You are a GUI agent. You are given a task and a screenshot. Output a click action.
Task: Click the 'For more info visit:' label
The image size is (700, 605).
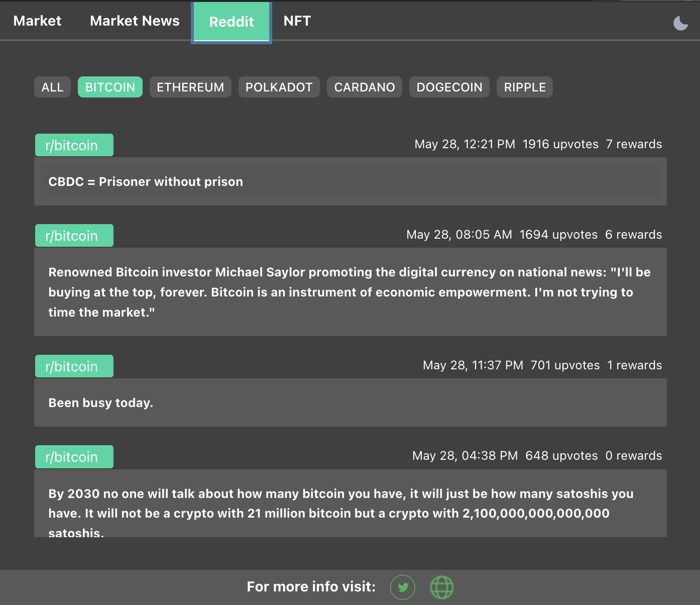click(311, 587)
